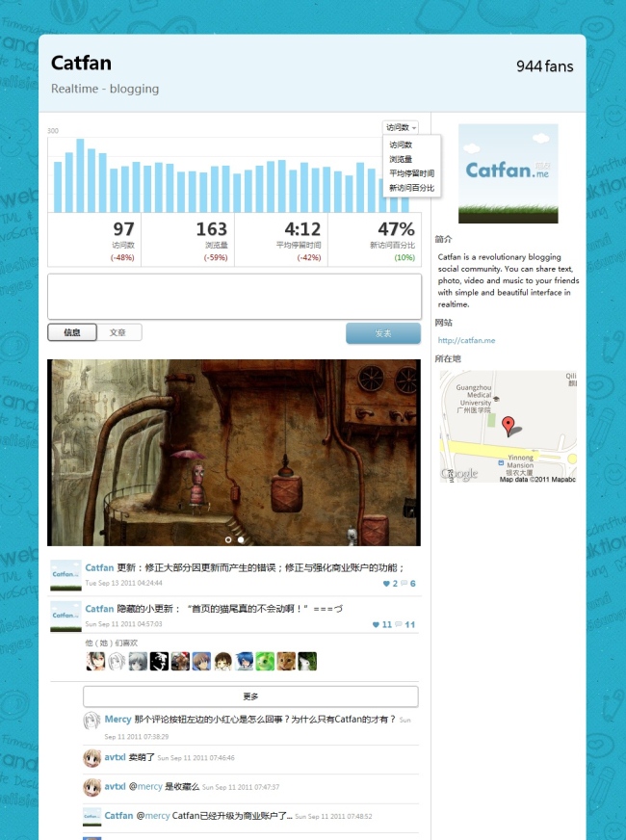The width and height of the screenshot is (626, 840).
Task: Click the Catfan page title
Action: pyautogui.click(x=82, y=64)
